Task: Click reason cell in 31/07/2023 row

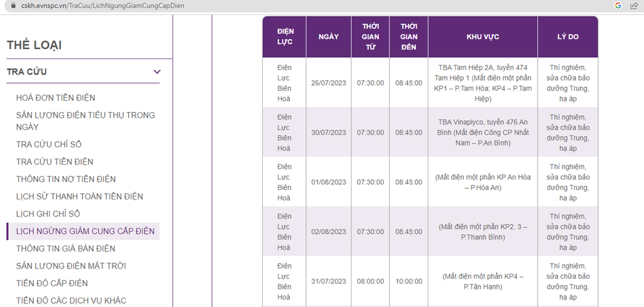Action: pyautogui.click(x=568, y=281)
